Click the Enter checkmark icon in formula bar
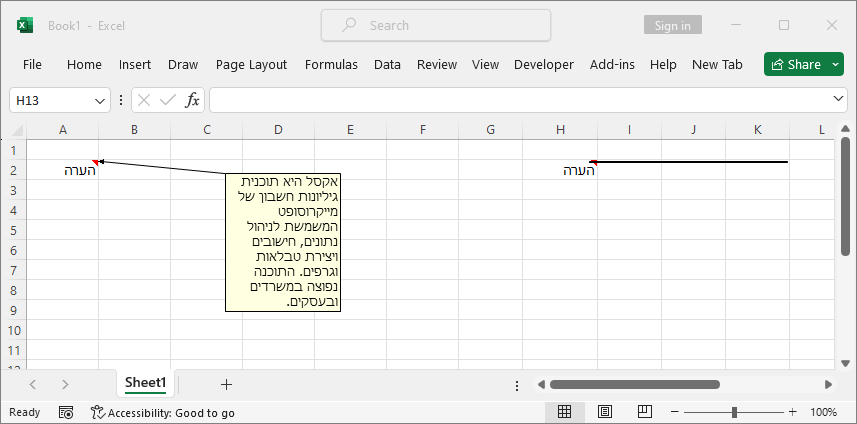Image resolution: width=857 pixels, height=424 pixels. [168, 100]
